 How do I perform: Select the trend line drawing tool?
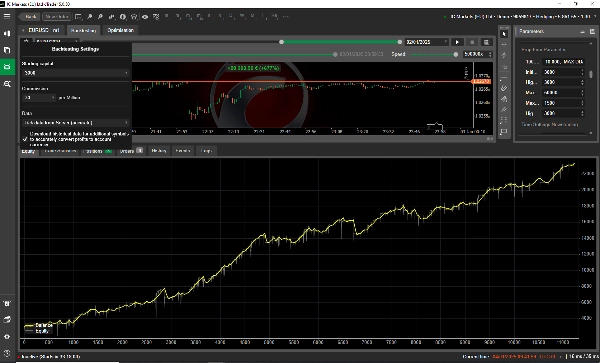pos(504,55)
